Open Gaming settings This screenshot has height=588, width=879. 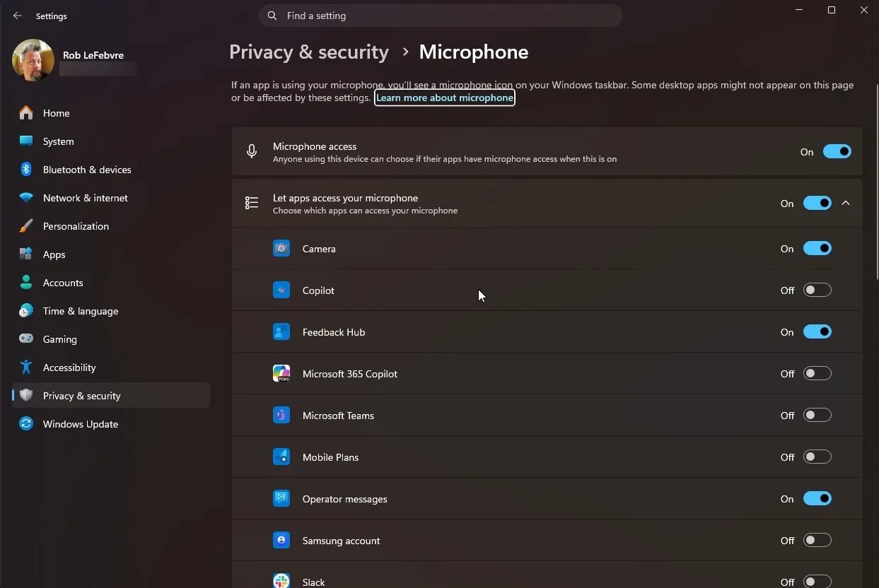(x=111, y=339)
